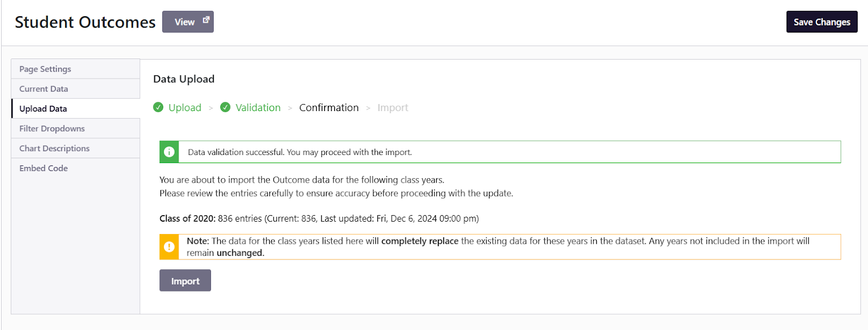Image resolution: width=868 pixels, height=330 pixels.
Task: Select the Upload Data sidebar tab
Action: [x=43, y=109]
